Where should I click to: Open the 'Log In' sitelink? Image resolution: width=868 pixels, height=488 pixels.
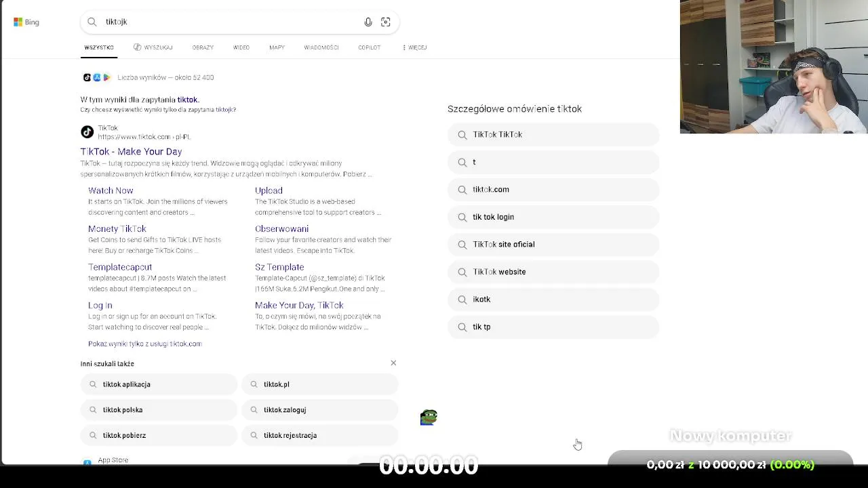[x=100, y=306]
